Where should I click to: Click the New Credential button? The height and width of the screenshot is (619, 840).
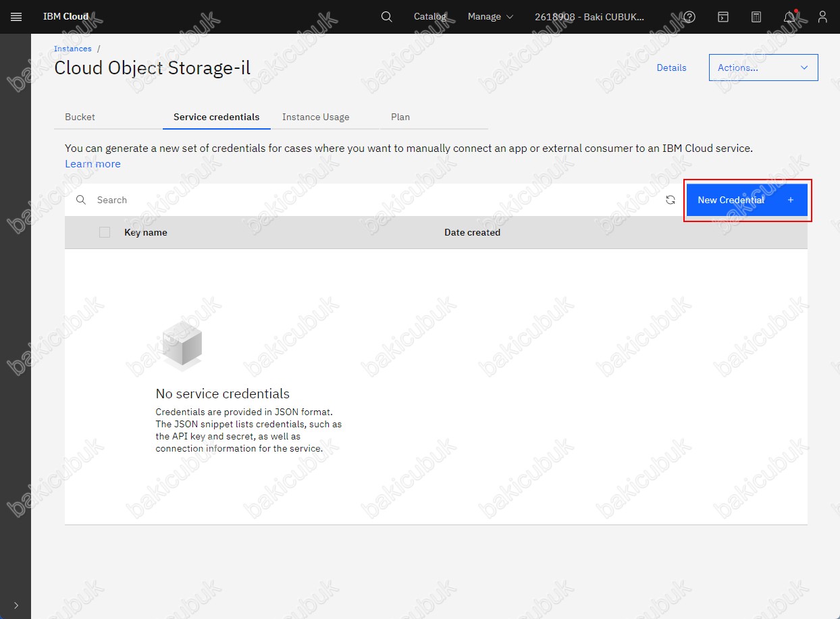[747, 200]
